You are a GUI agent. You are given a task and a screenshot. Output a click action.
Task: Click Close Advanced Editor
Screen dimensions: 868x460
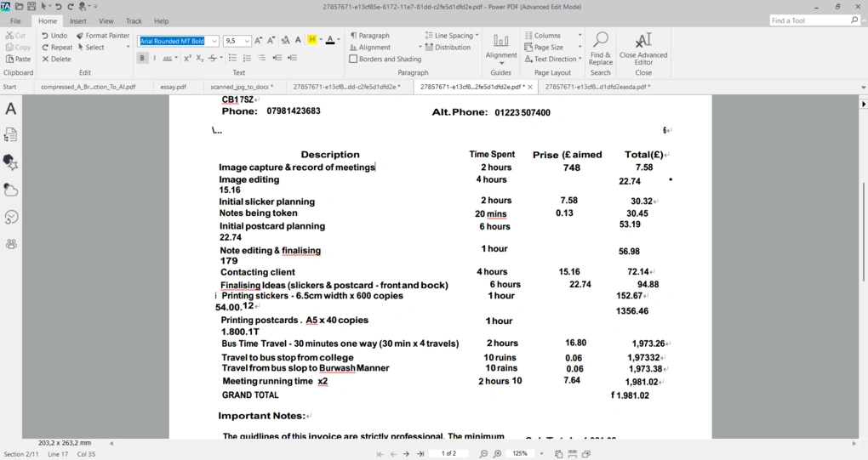tap(643, 48)
